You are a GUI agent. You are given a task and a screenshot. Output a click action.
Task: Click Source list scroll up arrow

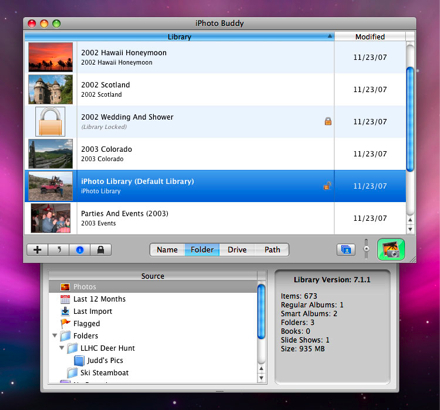(x=262, y=369)
